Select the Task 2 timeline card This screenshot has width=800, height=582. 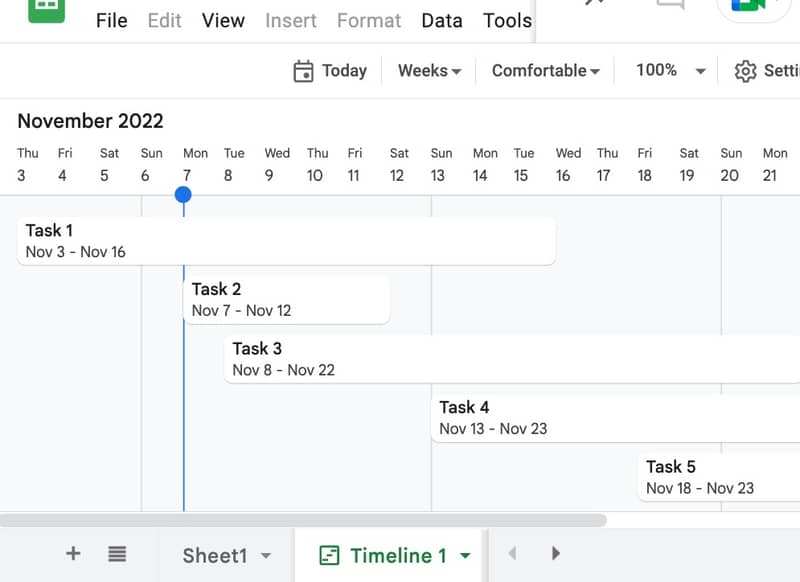coord(286,300)
